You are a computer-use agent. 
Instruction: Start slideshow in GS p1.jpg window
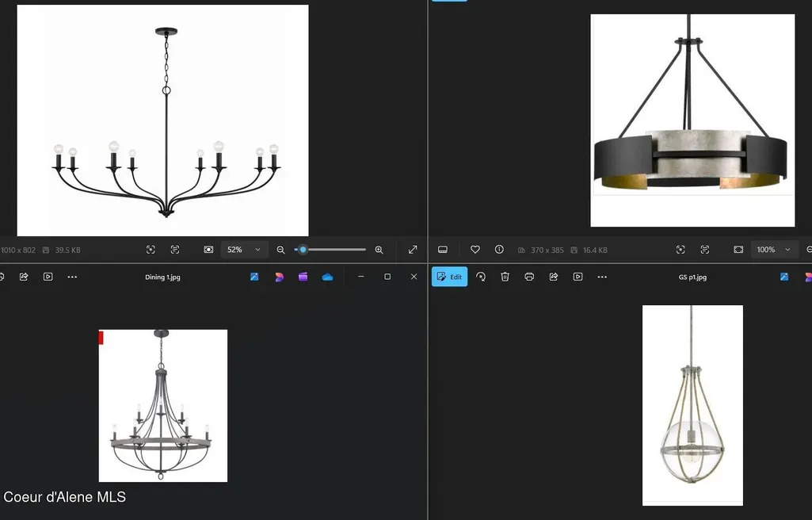(578, 277)
